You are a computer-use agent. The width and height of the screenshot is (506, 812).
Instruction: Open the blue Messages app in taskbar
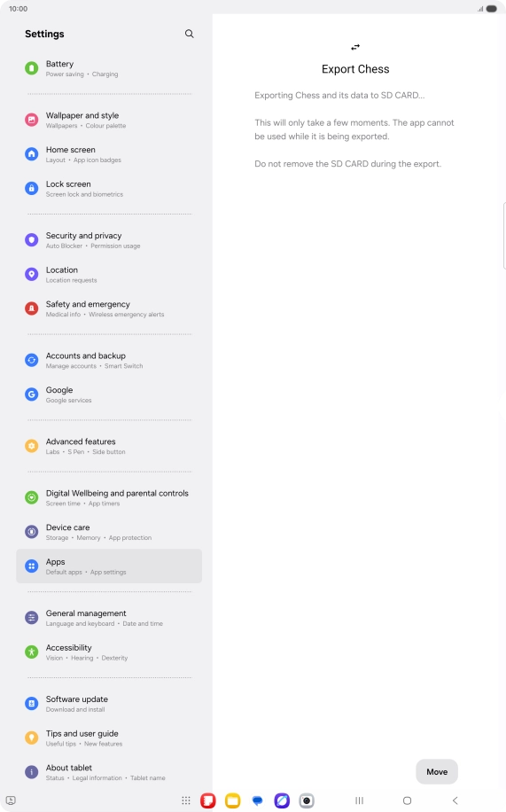pyautogui.click(x=257, y=800)
